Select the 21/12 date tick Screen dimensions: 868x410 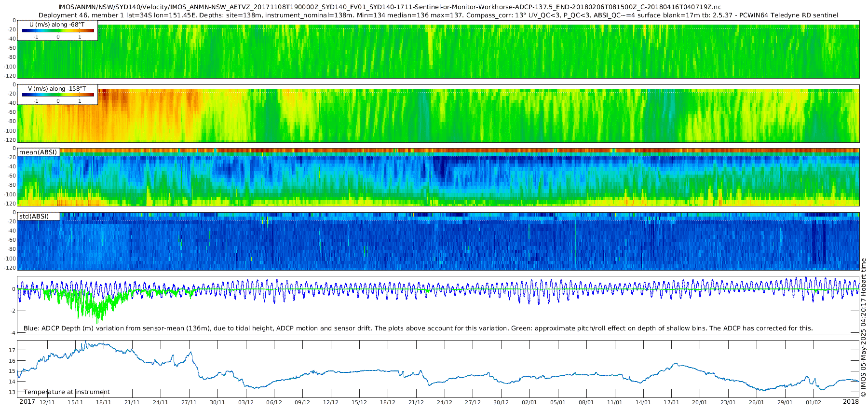click(x=416, y=402)
